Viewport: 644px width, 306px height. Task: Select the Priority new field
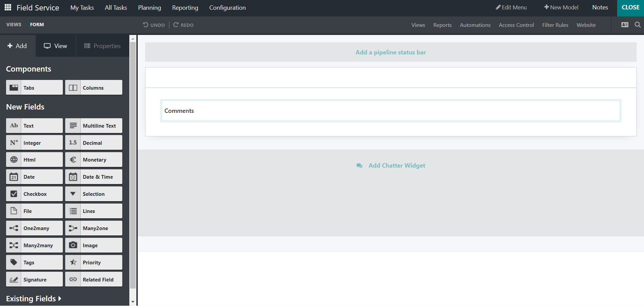click(x=94, y=263)
